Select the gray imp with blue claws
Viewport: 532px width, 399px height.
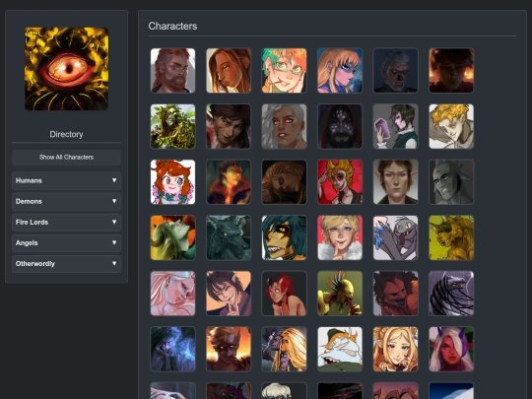point(395,237)
